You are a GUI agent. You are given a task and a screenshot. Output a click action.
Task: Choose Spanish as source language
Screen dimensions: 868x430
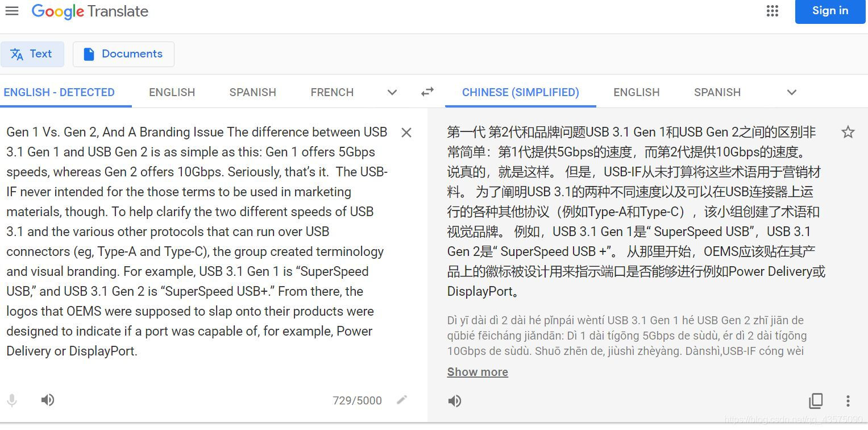pos(252,92)
